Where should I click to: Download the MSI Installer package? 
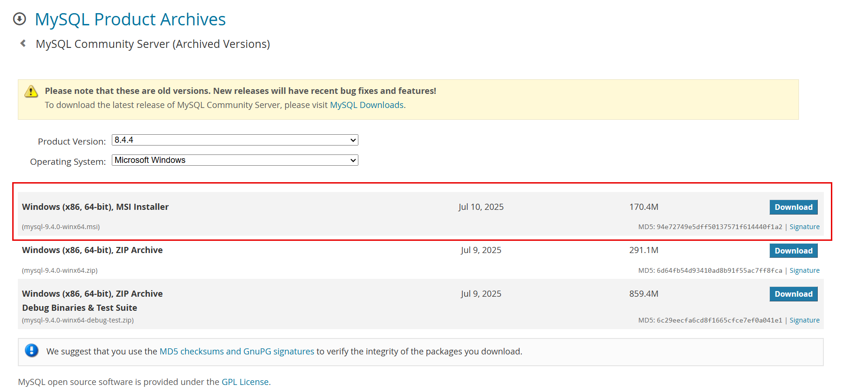tap(793, 207)
